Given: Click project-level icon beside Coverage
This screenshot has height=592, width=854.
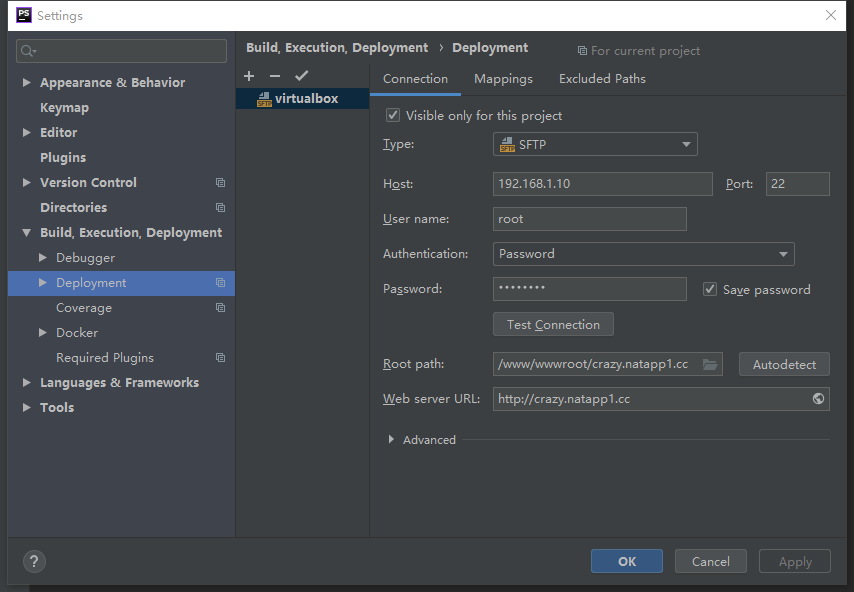Looking at the screenshot, I should coord(220,308).
